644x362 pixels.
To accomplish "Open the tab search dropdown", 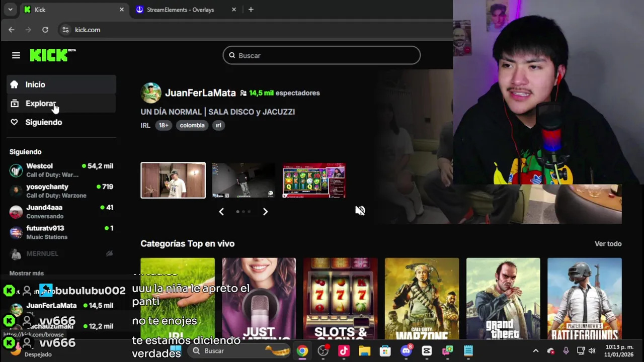I will click(10, 10).
